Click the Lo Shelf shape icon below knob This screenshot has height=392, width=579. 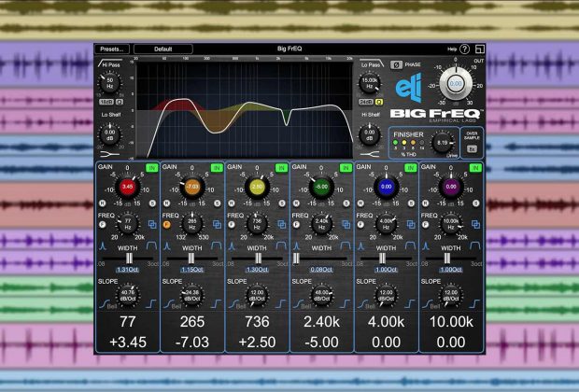109,154
